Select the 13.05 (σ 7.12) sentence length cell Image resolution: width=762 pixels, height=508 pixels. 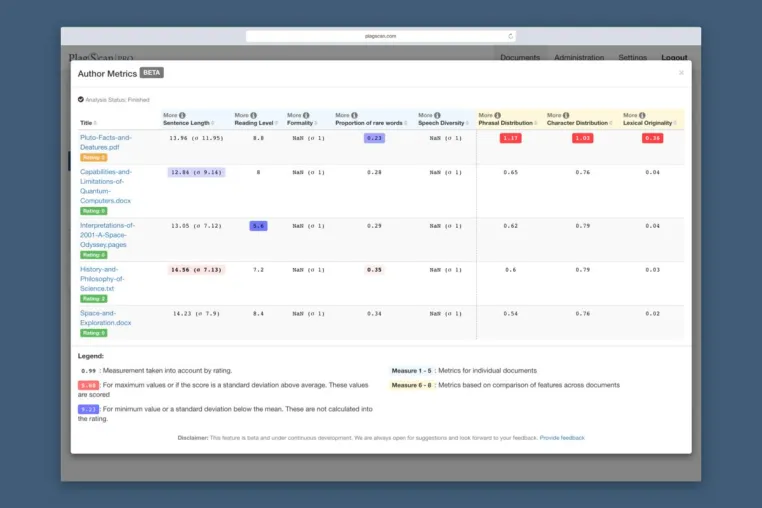click(196, 226)
